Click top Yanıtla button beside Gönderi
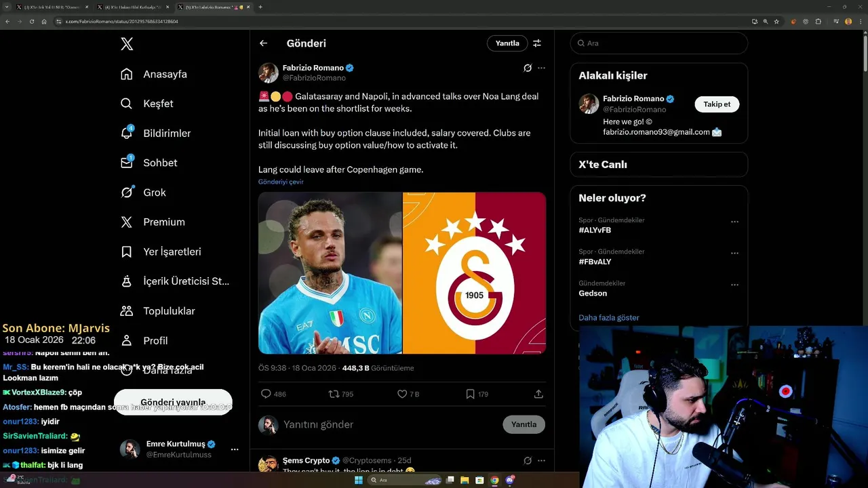 point(507,43)
